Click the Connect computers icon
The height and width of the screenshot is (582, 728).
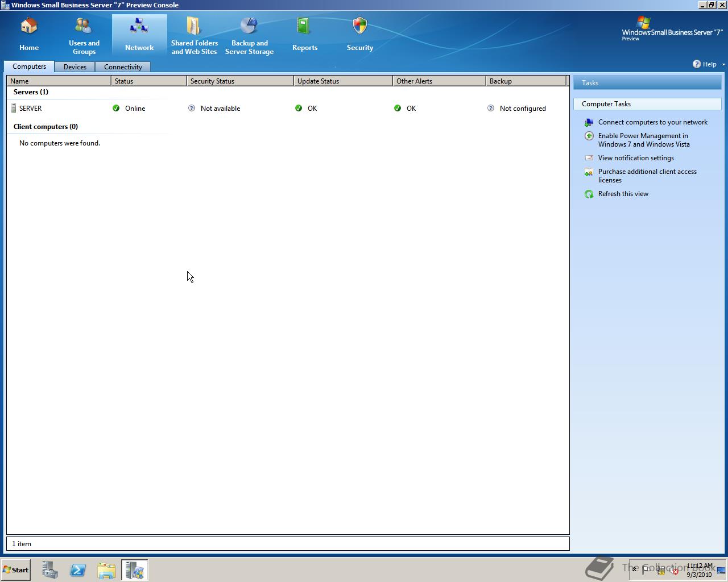pos(589,122)
